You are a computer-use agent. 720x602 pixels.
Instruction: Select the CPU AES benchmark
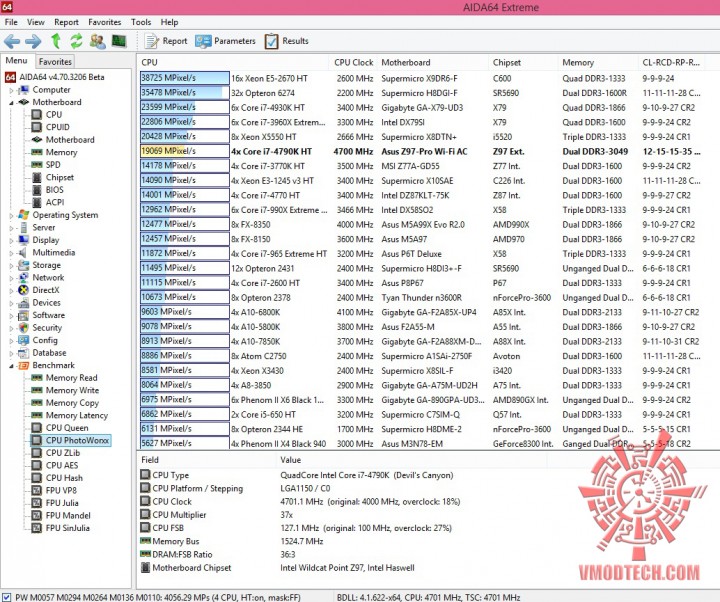[x=62, y=465]
